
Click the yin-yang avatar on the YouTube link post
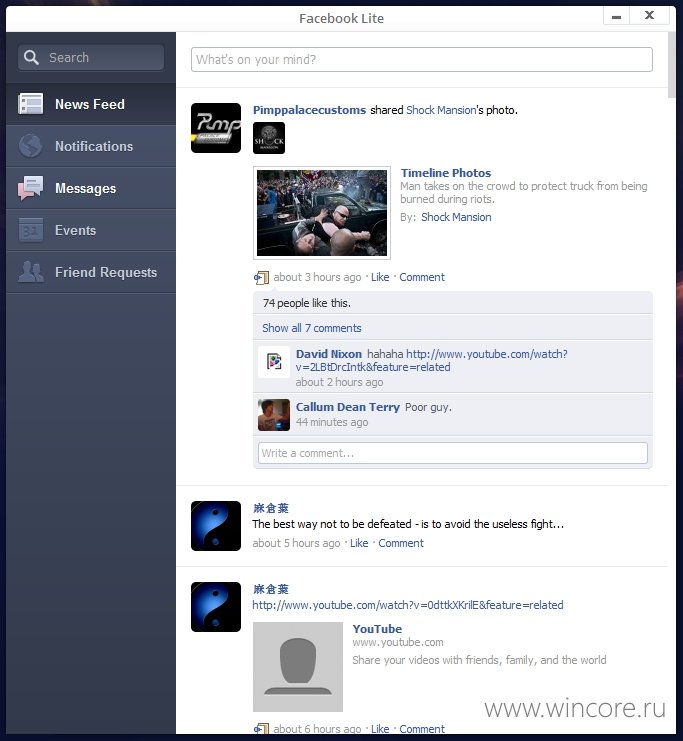tap(216, 607)
